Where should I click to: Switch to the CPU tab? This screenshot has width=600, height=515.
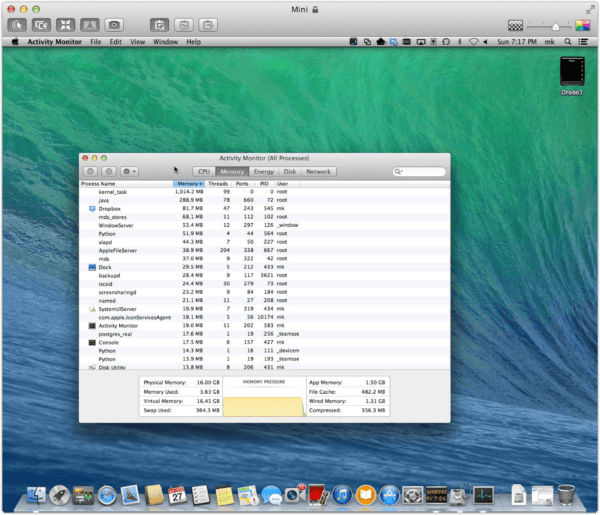(x=204, y=172)
